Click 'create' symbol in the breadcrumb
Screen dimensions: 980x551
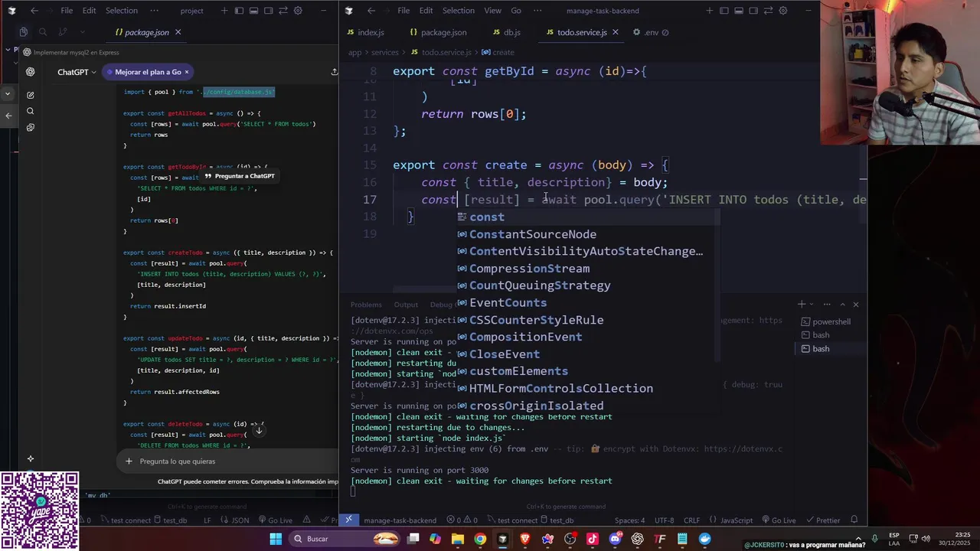tap(503, 52)
